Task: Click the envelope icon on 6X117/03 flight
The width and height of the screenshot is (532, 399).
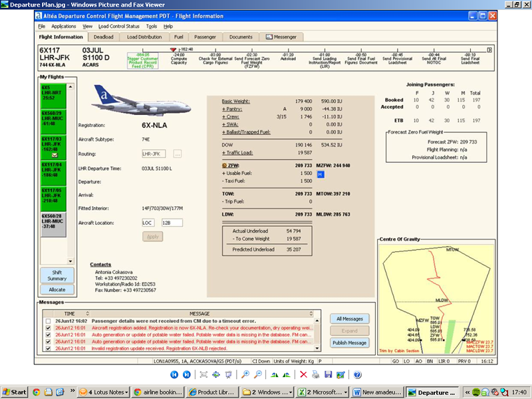Action: (55, 156)
